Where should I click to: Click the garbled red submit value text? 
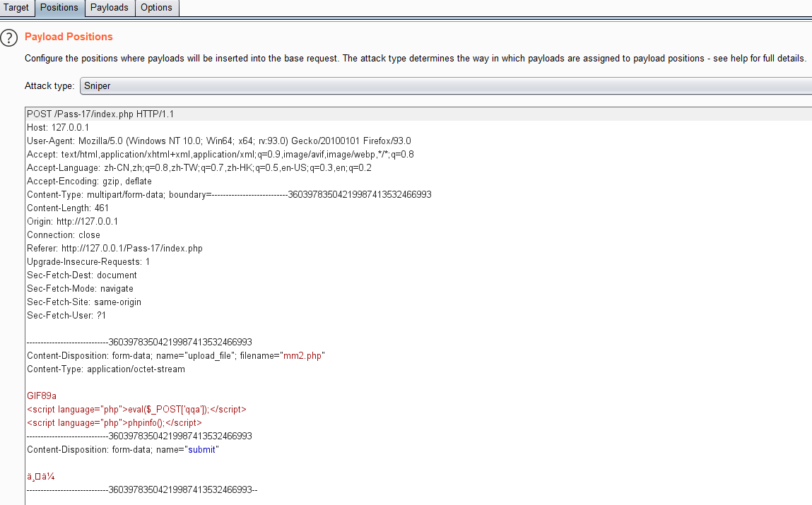click(x=41, y=477)
